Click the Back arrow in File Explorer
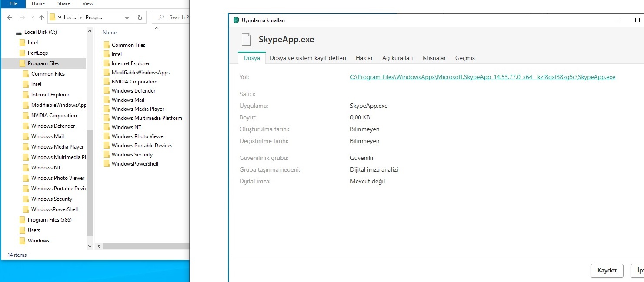The width and height of the screenshot is (644, 282). (x=10, y=17)
